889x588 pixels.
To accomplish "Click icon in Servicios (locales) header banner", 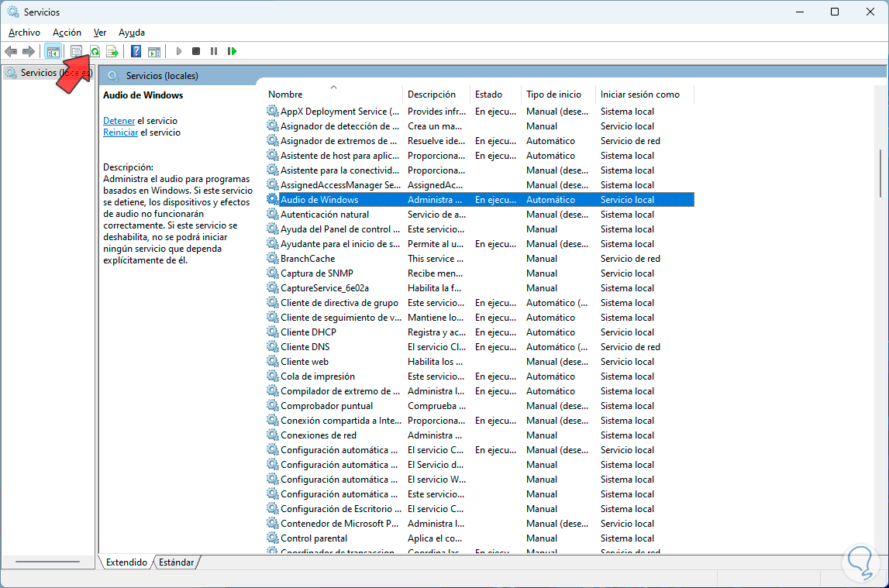I will [x=113, y=76].
